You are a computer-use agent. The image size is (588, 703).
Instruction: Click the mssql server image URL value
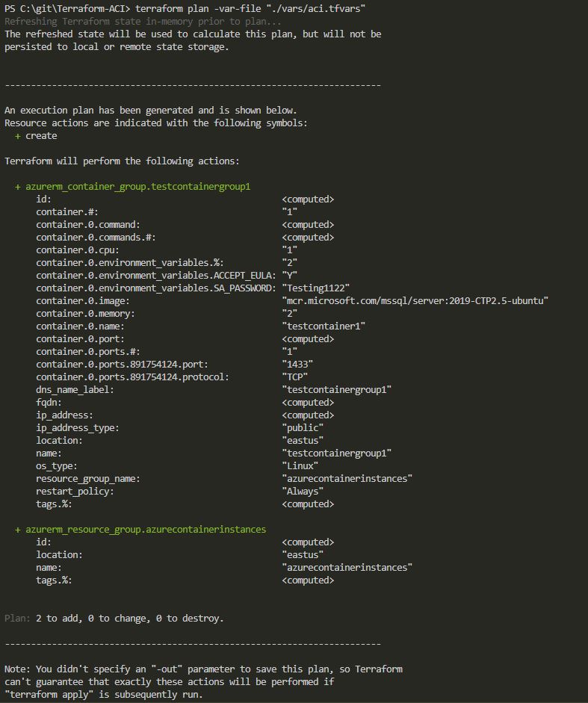click(x=415, y=301)
